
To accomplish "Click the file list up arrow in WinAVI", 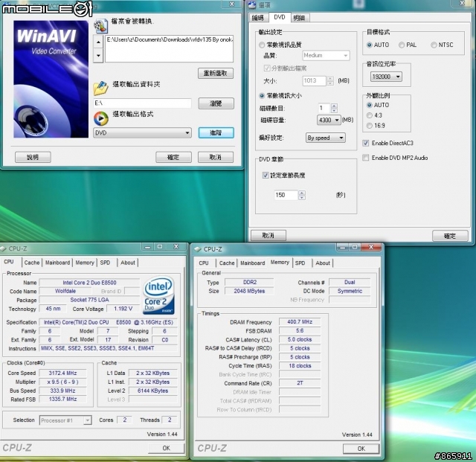I will pyautogui.click(x=98, y=42).
